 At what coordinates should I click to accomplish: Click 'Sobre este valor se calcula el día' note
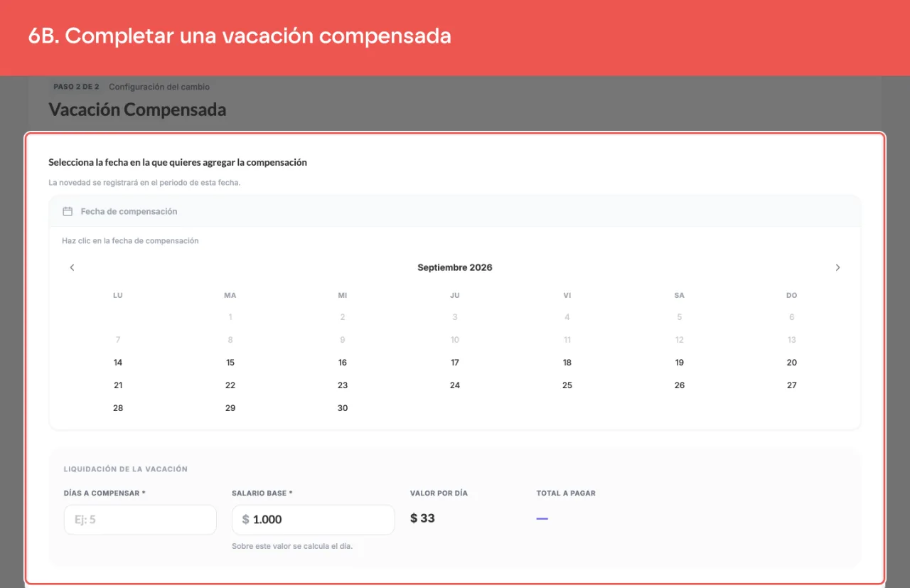click(x=292, y=546)
